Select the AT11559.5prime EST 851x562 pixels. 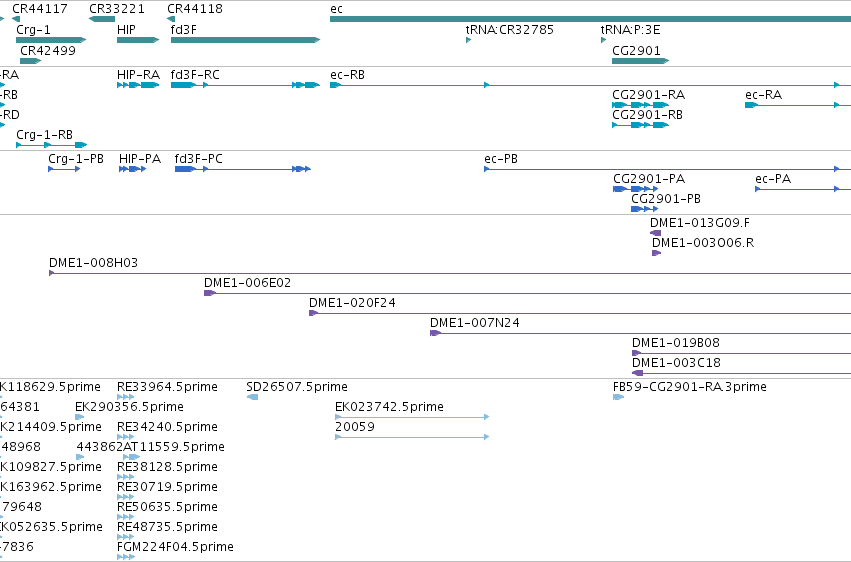click(x=131, y=457)
